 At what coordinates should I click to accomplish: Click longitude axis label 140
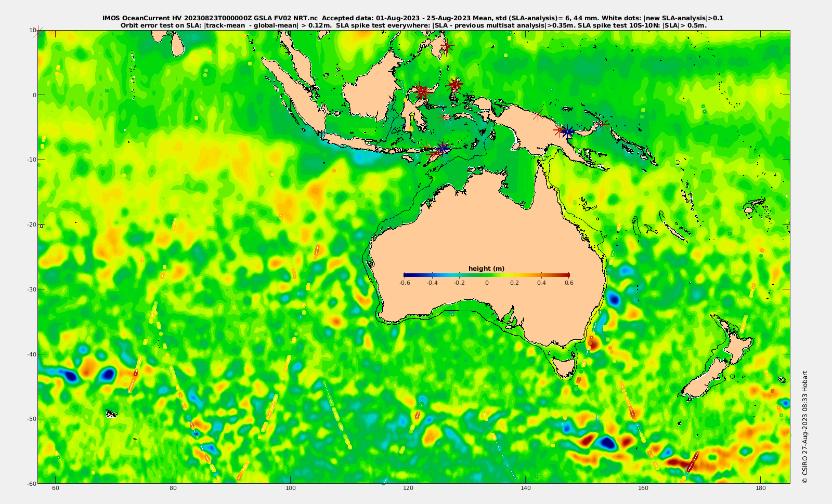[x=525, y=488]
